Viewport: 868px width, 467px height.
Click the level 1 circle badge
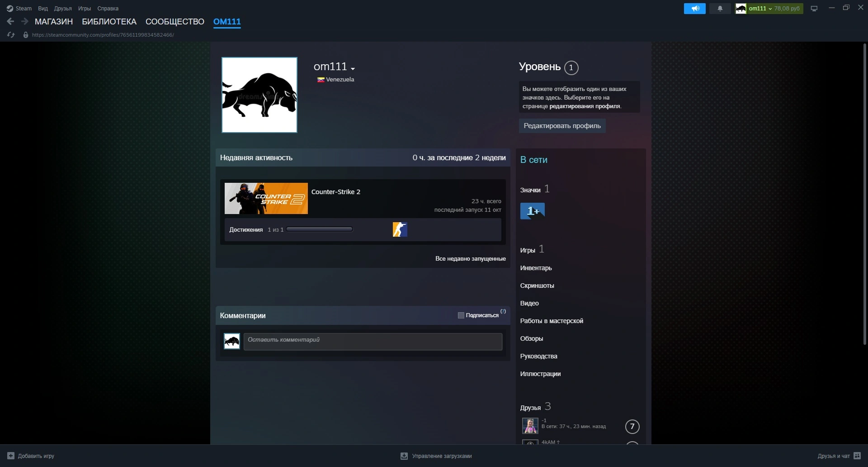click(571, 68)
